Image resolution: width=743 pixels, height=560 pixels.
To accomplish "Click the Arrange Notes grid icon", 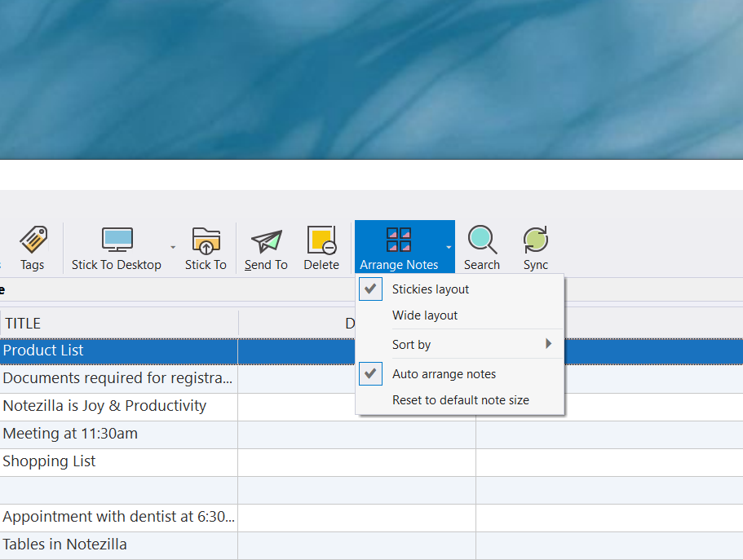I will 399,239.
